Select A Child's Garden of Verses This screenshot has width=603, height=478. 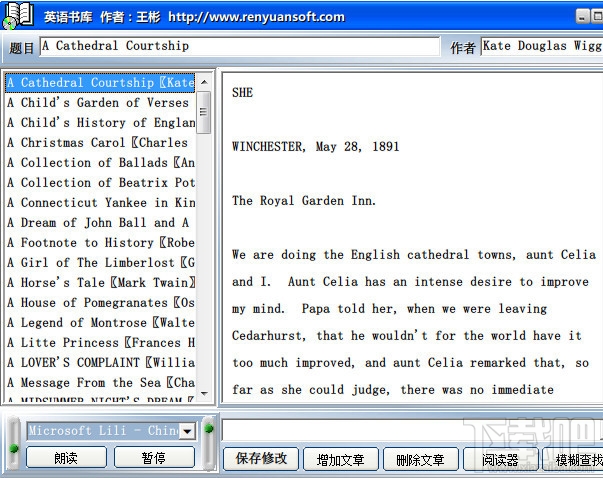pos(100,103)
